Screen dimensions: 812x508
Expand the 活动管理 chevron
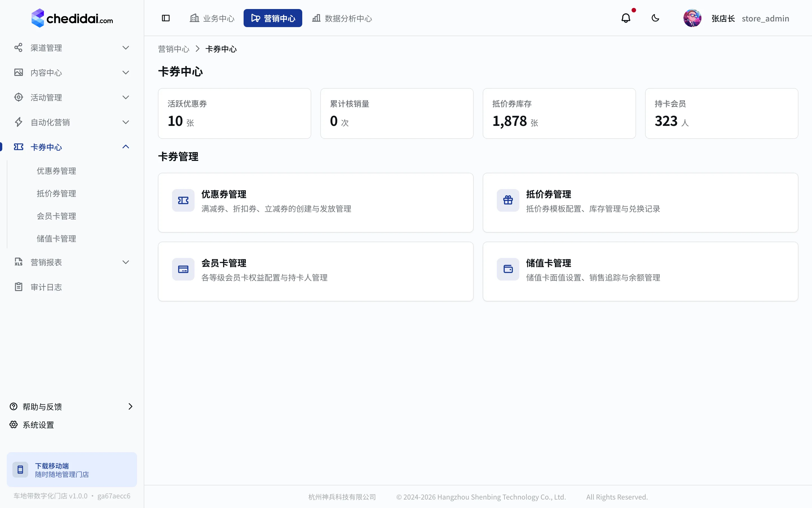click(x=126, y=97)
